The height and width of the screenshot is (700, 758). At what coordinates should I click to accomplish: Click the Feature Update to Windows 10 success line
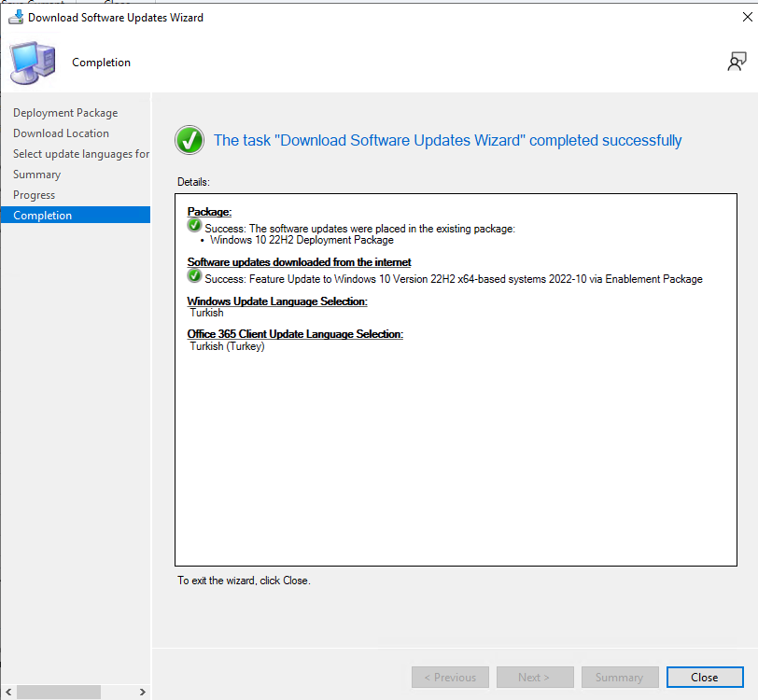454,279
